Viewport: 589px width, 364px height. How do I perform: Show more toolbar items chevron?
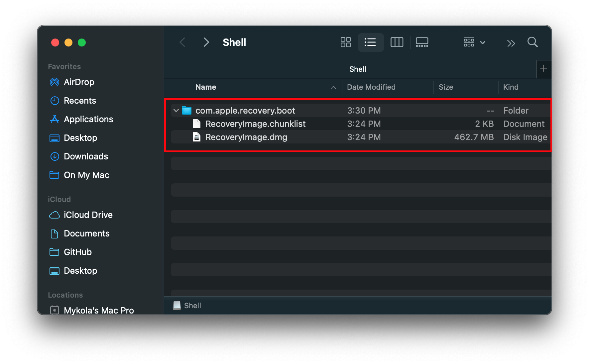511,43
